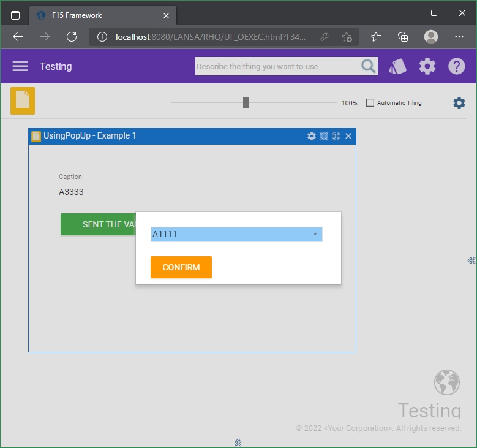477x448 pixels.
Task: Click the search magnifier icon
Action: pos(369,66)
